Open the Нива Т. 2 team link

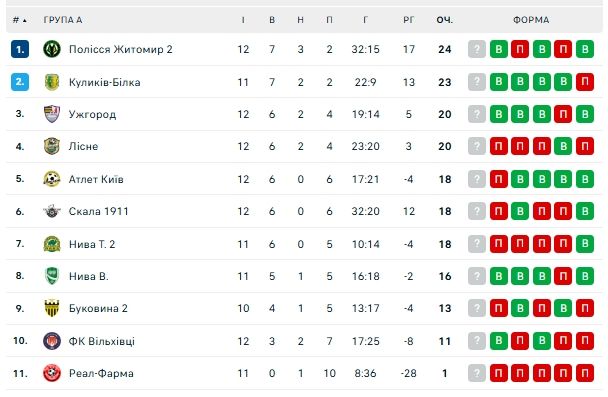(x=92, y=244)
